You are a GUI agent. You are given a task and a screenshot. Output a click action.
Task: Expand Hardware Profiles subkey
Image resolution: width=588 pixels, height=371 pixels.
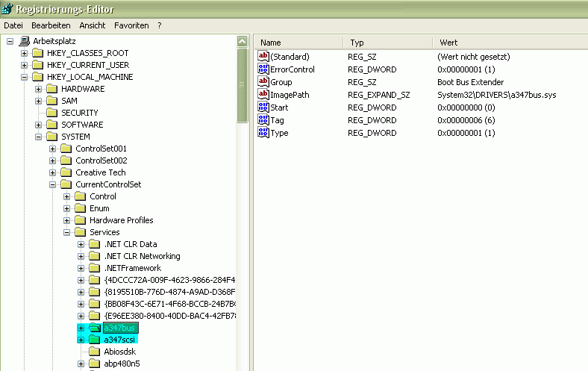pyautogui.click(x=67, y=220)
